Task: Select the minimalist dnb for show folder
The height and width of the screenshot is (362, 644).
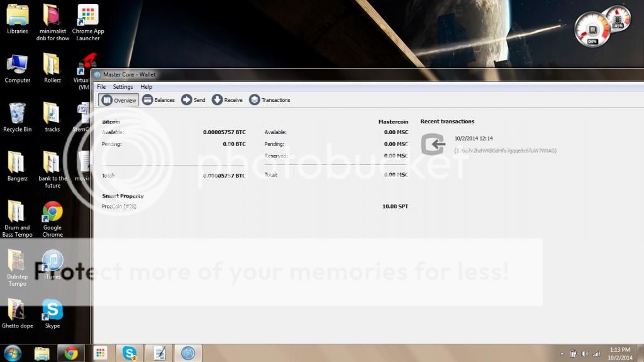Action: click(53, 22)
